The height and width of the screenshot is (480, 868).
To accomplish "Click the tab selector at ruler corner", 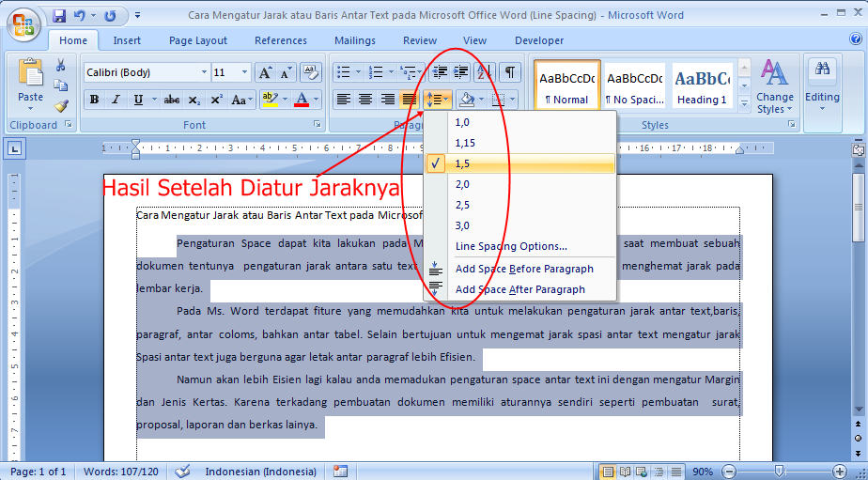I will 15,147.
